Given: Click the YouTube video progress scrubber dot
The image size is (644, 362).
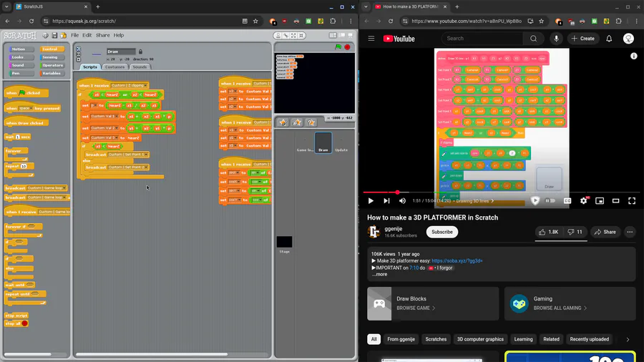Looking at the screenshot, I should coord(397,192).
